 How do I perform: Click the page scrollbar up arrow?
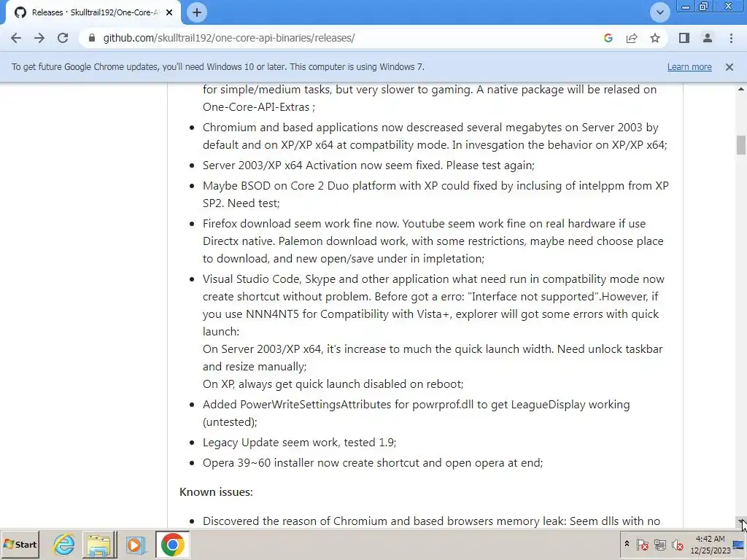[741, 89]
